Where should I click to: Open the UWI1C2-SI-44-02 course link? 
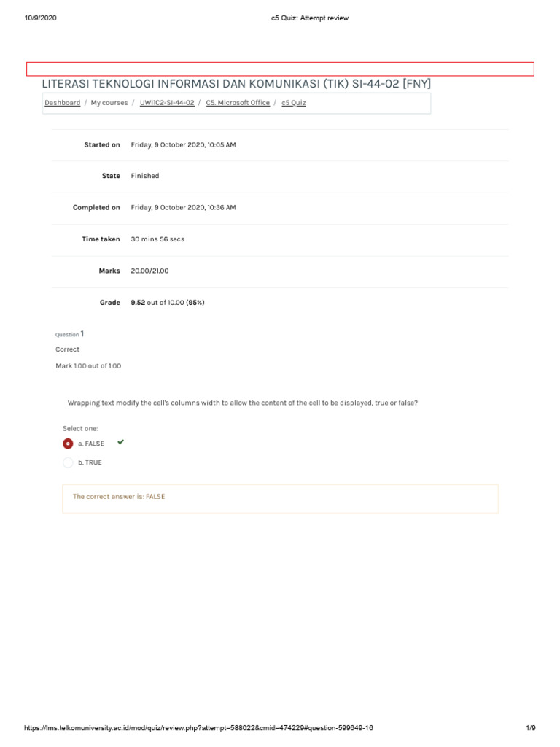point(167,103)
